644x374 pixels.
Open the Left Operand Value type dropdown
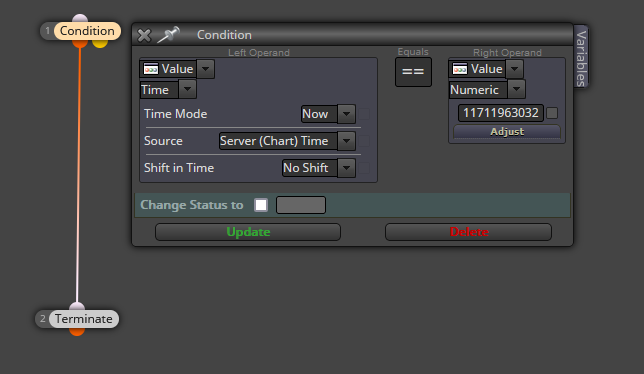click(x=205, y=69)
